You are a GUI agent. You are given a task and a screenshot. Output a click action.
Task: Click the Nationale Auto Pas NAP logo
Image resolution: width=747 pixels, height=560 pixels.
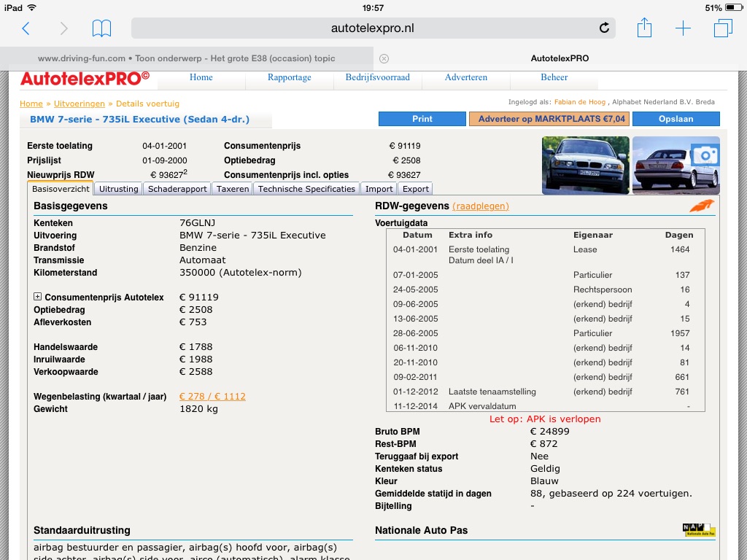point(699,529)
